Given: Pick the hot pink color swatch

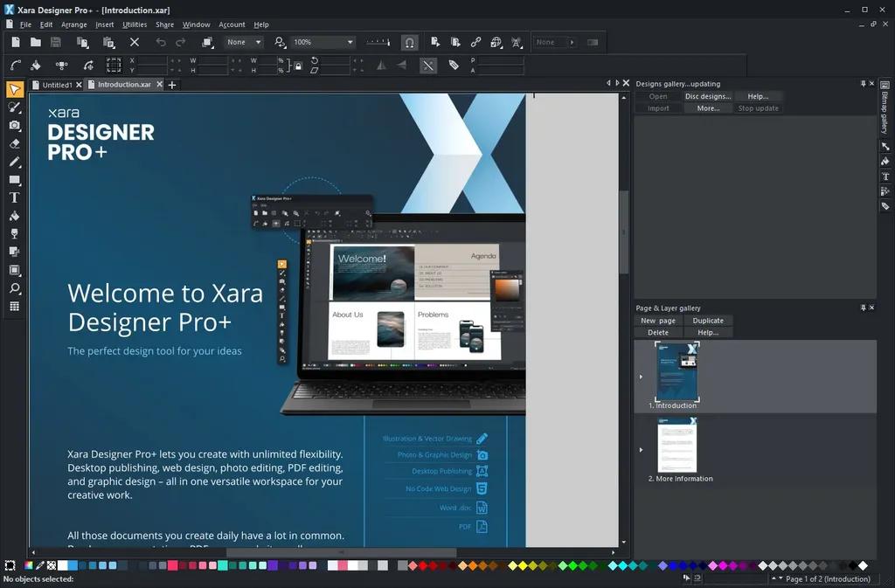Looking at the screenshot, I should tap(173, 565).
